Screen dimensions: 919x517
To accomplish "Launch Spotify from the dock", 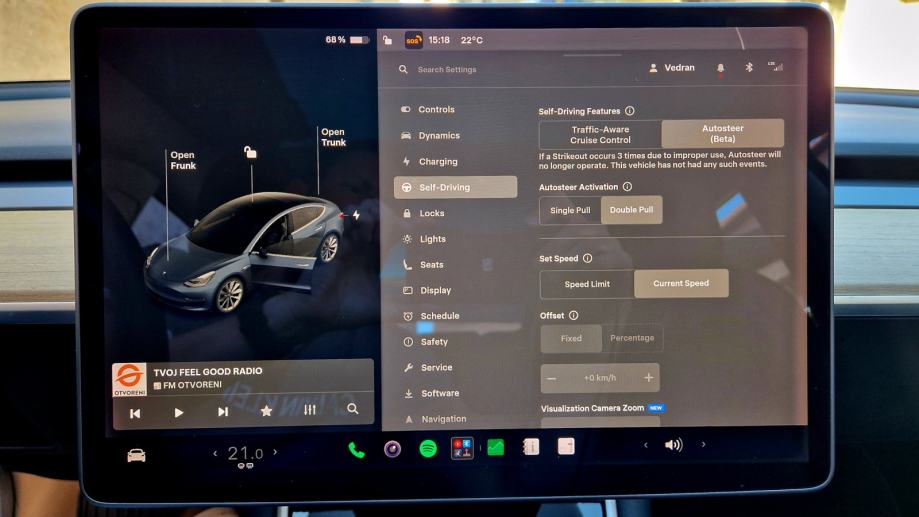I will point(428,449).
